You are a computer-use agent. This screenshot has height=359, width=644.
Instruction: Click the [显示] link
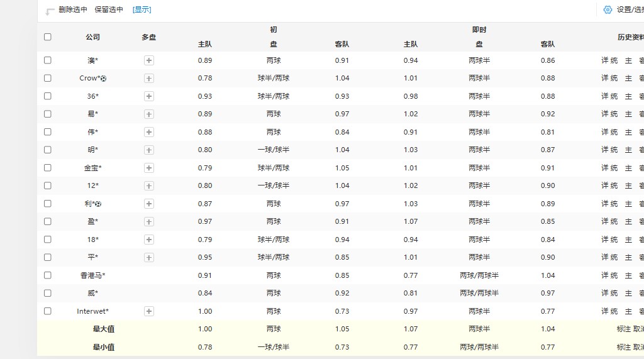142,9
